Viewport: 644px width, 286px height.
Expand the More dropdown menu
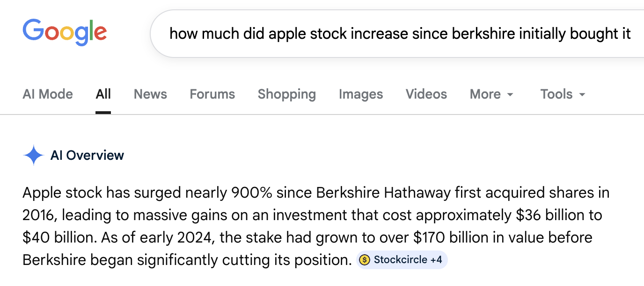pos(485,94)
